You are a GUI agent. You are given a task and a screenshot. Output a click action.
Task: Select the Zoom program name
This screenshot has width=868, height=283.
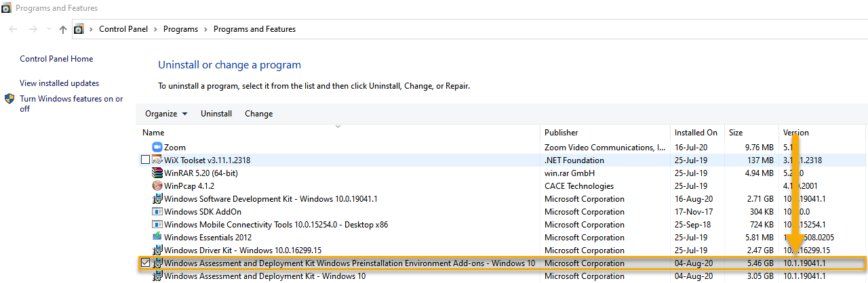tap(175, 148)
